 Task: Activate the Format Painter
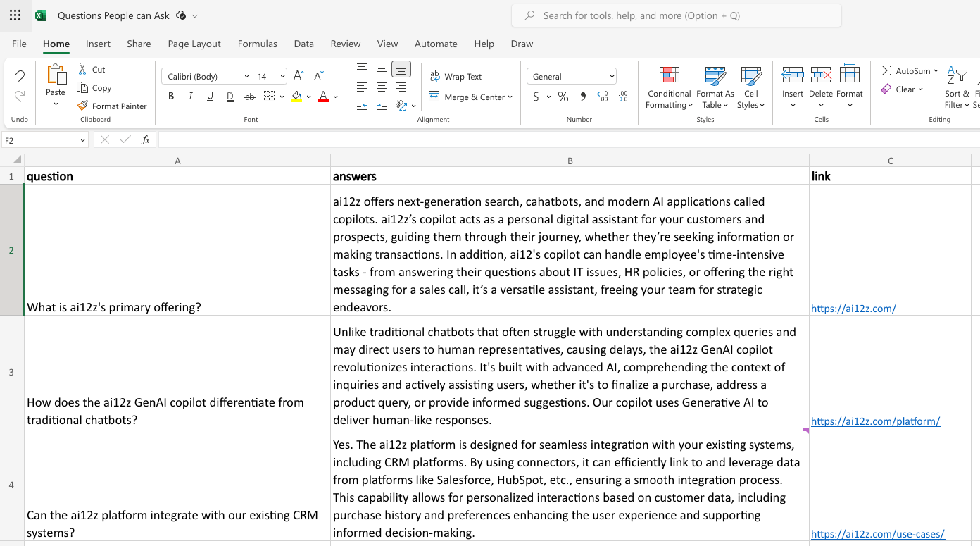pyautogui.click(x=112, y=106)
